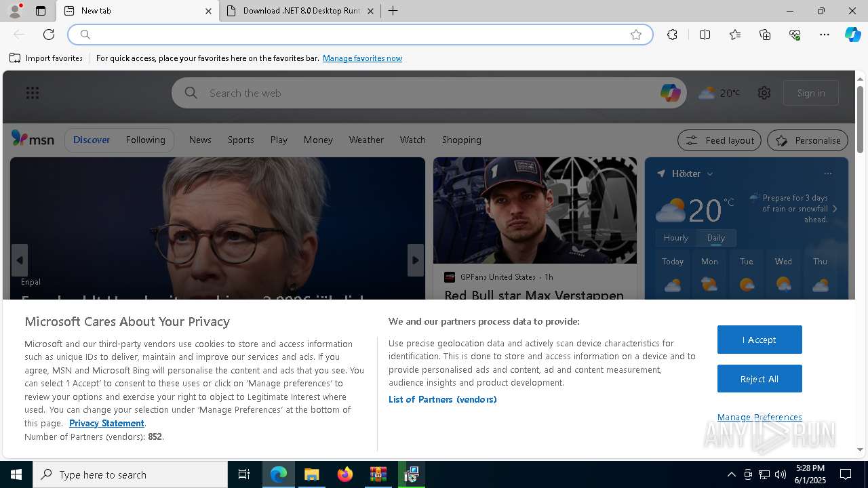
Task: Click Reject All cookies
Action: point(759,379)
